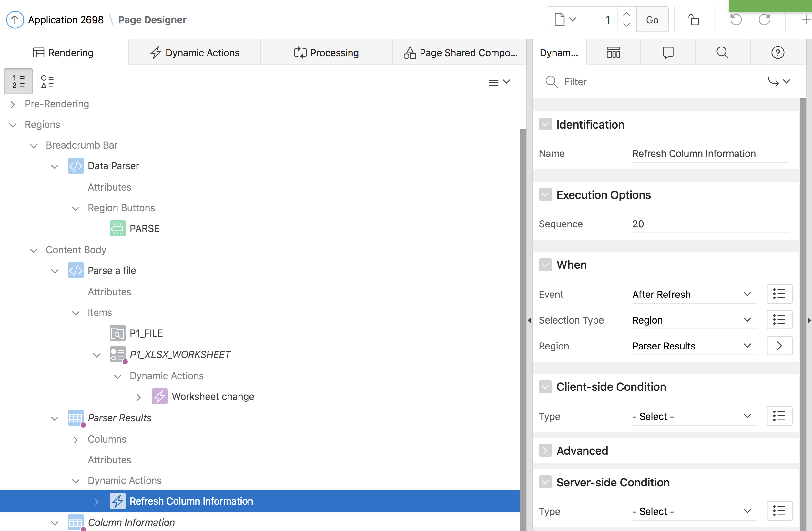Switch to the Dynamic Actions tab
Image resolution: width=812 pixels, height=531 pixels.
click(x=195, y=53)
